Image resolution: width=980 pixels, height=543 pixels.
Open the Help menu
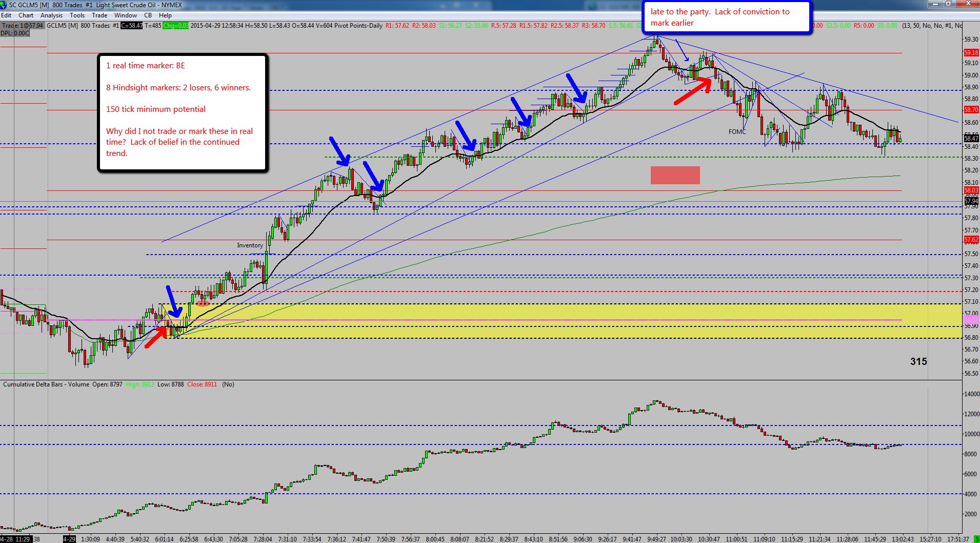165,15
